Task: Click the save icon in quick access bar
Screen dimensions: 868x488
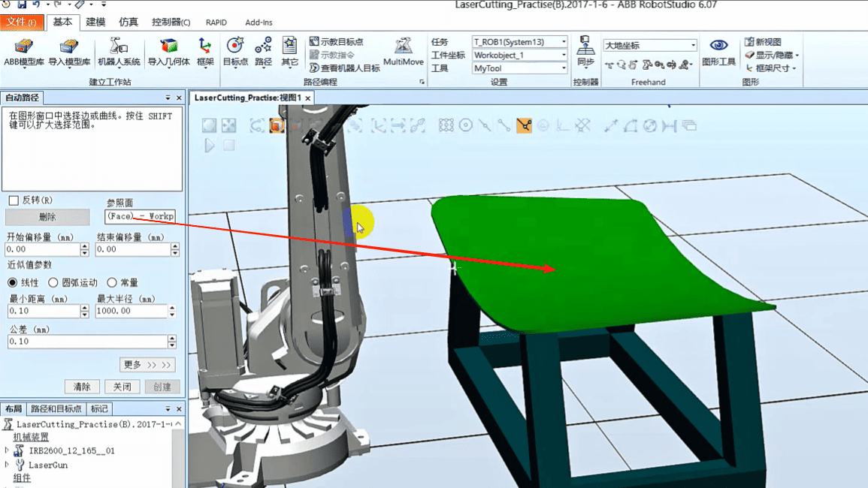Action: (x=22, y=5)
